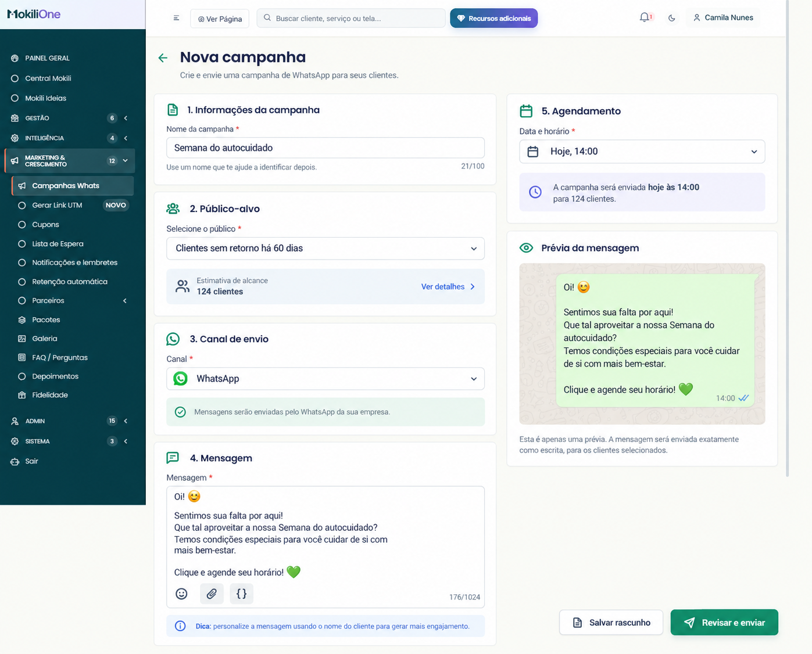Click the green check icon in WhatsApp notice

coord(181,412)
